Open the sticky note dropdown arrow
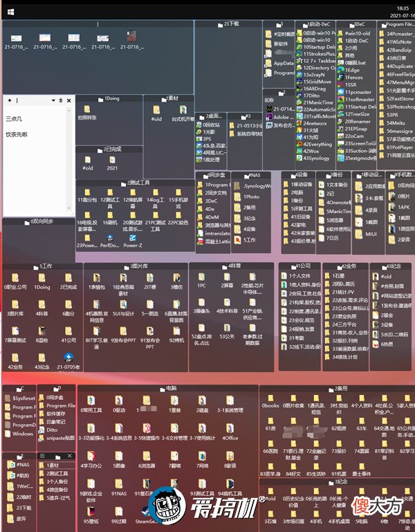 coord(53,100)
